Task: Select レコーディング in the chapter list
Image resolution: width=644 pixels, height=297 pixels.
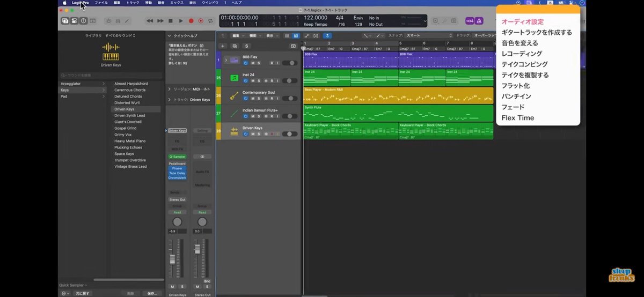Action: pyautogui.click(x=521, y=54)
